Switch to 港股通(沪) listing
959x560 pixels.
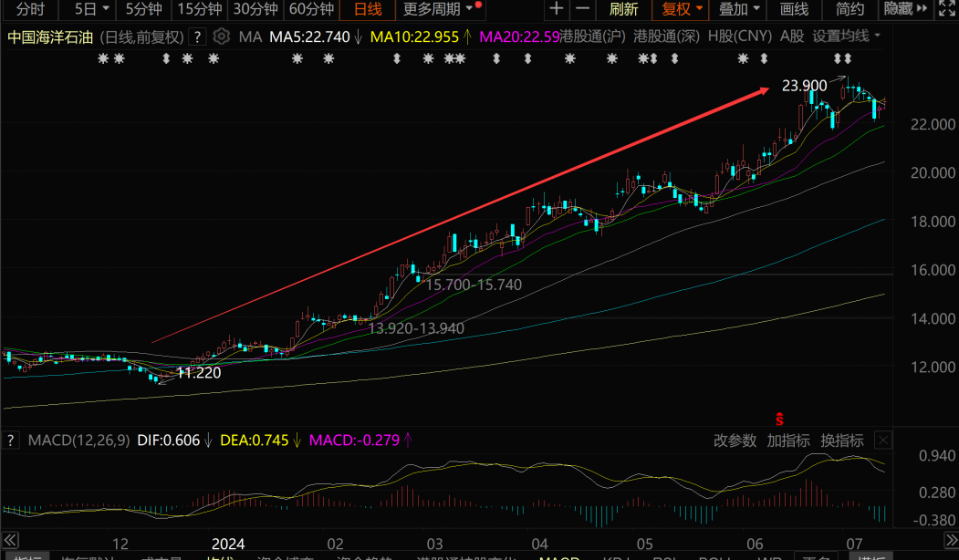593,36
